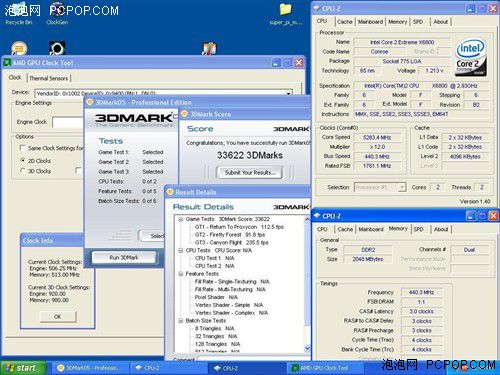Open Mainboard tab in upper CPU-Z window

(x=370, y=22)
